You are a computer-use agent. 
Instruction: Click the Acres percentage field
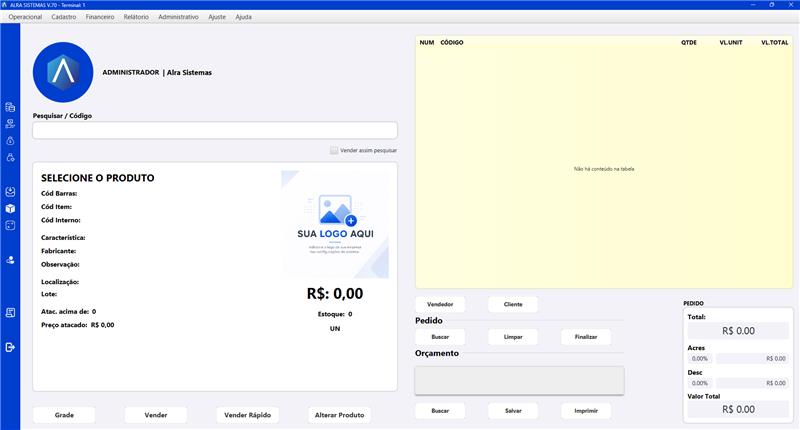(x=699, y=359)
